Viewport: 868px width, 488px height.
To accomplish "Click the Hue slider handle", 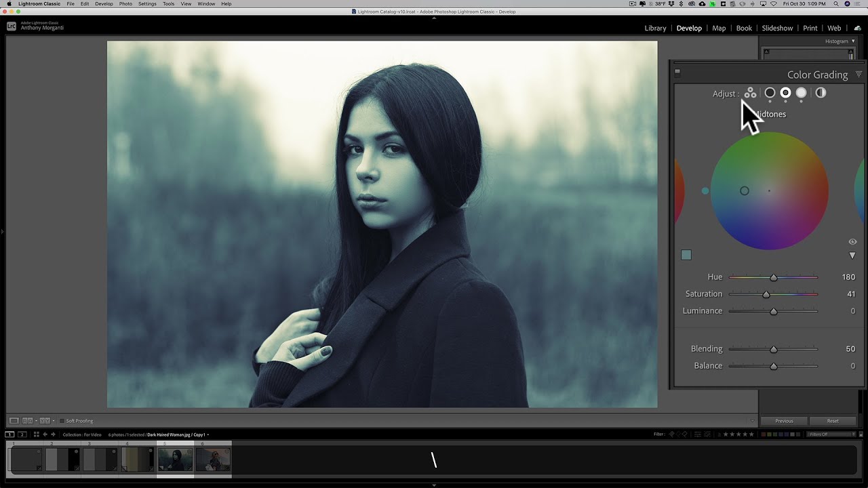I will coord(773,277).
